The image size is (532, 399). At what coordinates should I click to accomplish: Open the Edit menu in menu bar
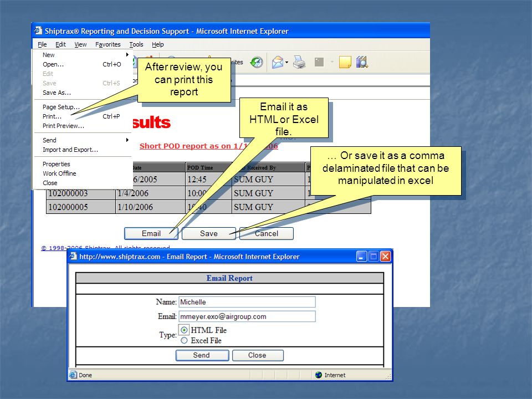pos(60,44)
